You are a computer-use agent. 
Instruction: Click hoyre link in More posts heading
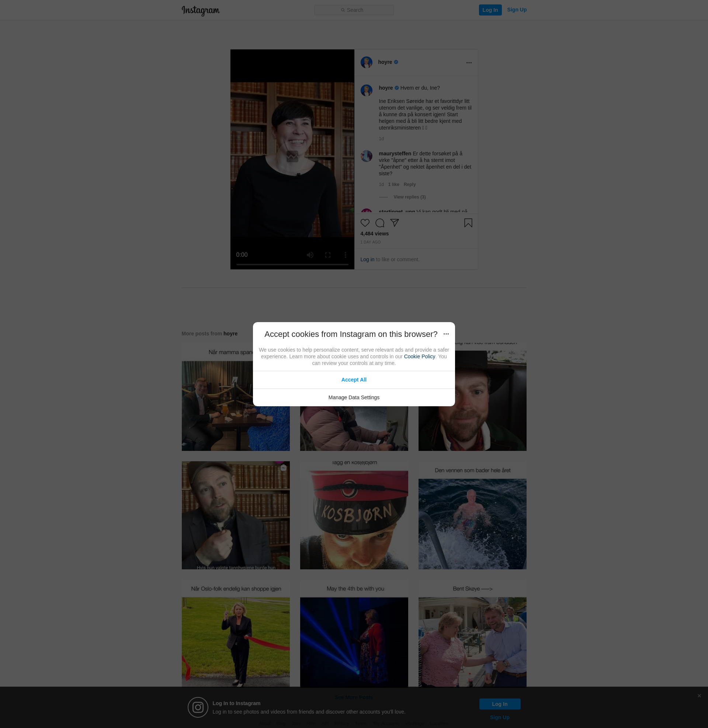click(x=230, y=334)
